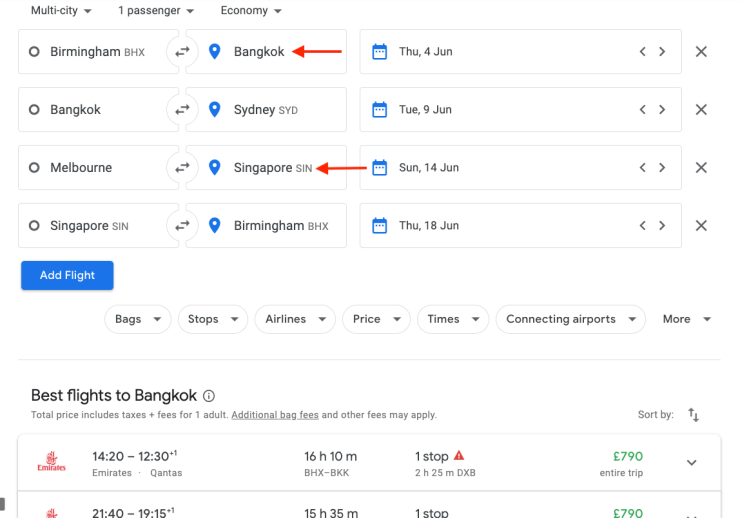Swap Birmingham and Bangkok with swap icon
This screenshot has height=518, width=740.
click(182, 52)
